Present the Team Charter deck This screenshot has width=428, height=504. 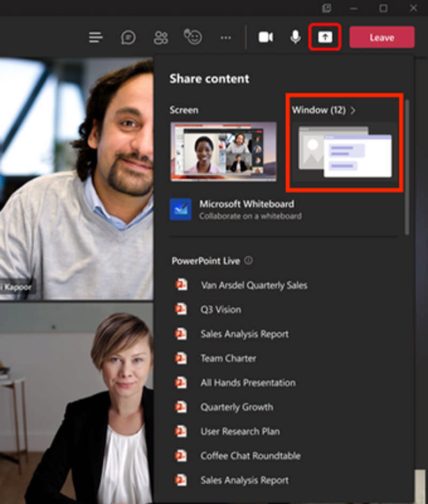point(228,358)
